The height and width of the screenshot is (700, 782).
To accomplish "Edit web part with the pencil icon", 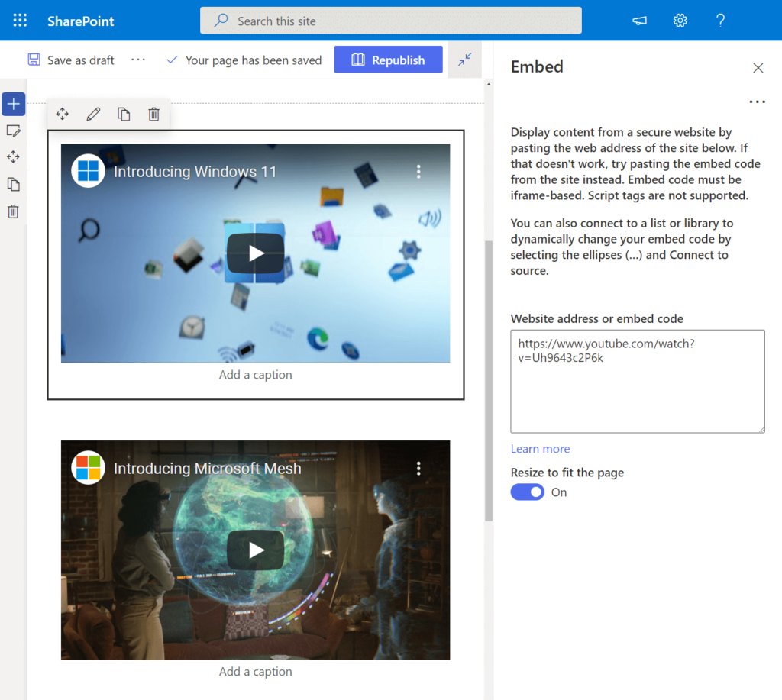I will click(93, 115).
